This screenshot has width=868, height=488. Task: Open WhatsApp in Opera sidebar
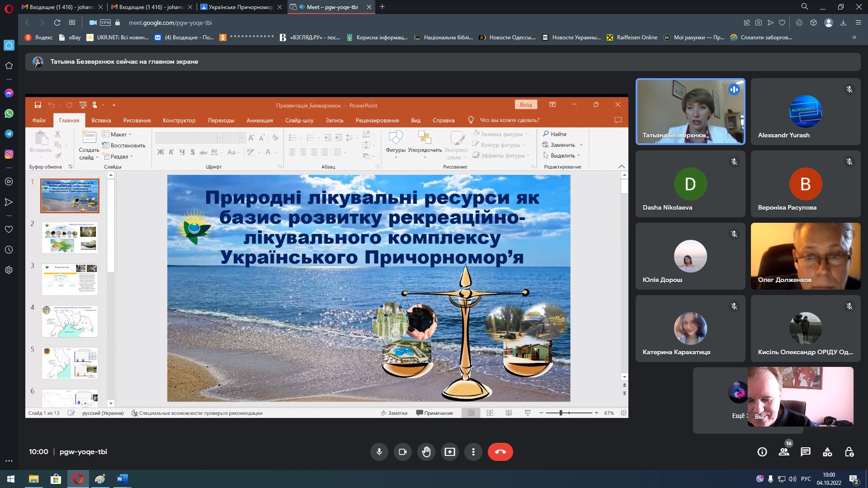point(9,113)
